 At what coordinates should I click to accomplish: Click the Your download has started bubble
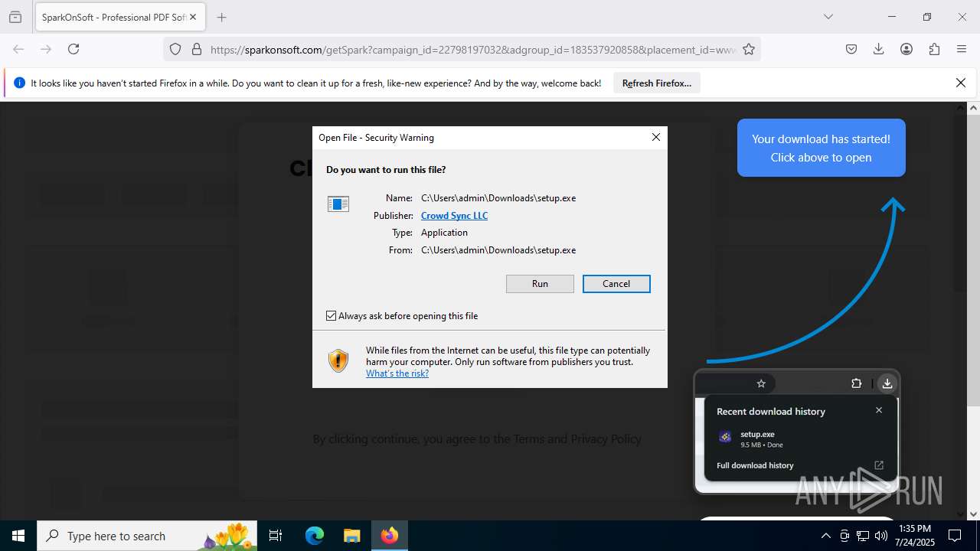point(822,148)
